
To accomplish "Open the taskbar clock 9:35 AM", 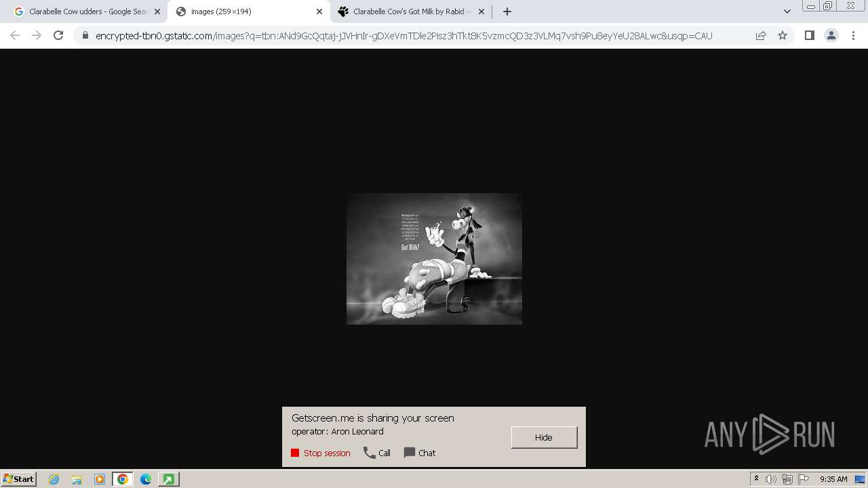I will (x=833, y=479).
